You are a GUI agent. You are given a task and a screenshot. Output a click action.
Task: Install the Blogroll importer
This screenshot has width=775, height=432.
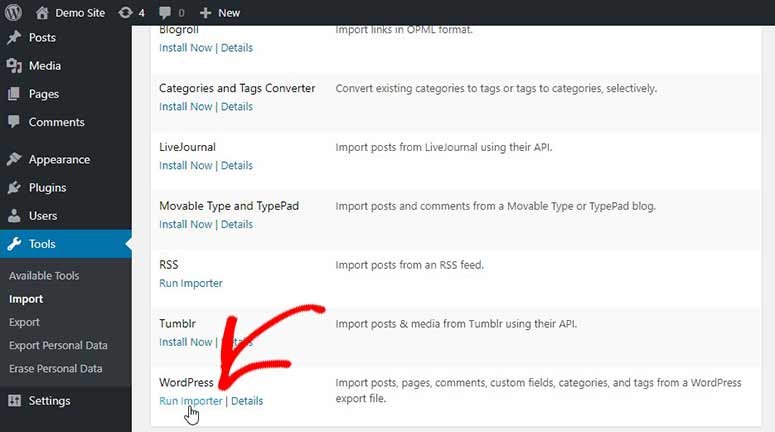pos(185,48)
